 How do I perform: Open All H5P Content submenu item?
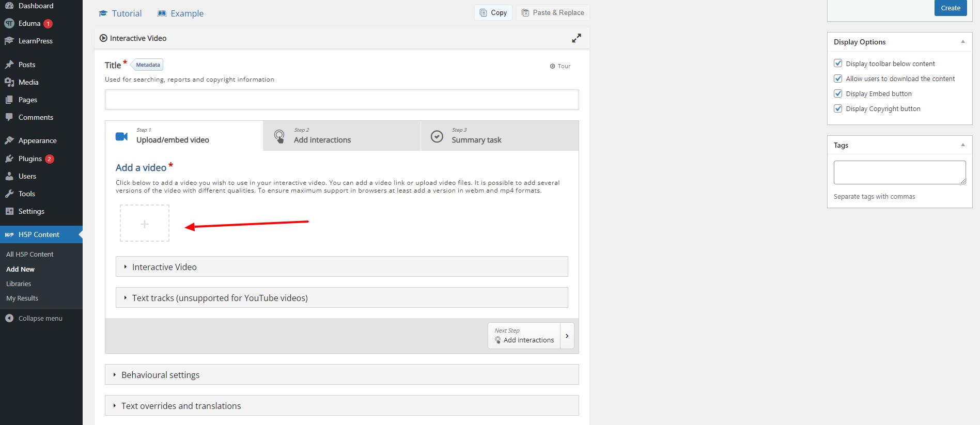pyautogui.click(x=30, y=255)
